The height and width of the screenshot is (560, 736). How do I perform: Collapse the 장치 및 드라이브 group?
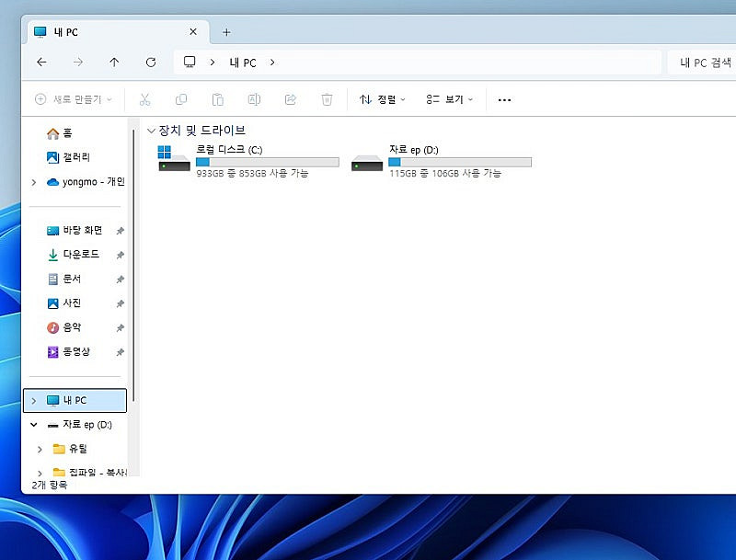click(x=151, y=131)
